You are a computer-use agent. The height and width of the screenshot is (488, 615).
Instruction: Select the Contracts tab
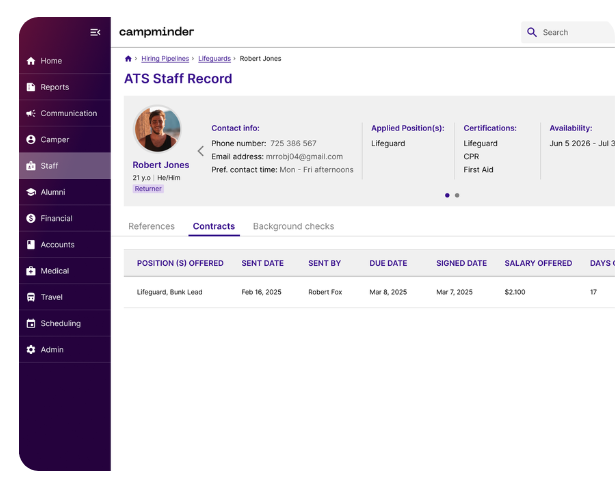pyautogui.click(x=214, y=227)
